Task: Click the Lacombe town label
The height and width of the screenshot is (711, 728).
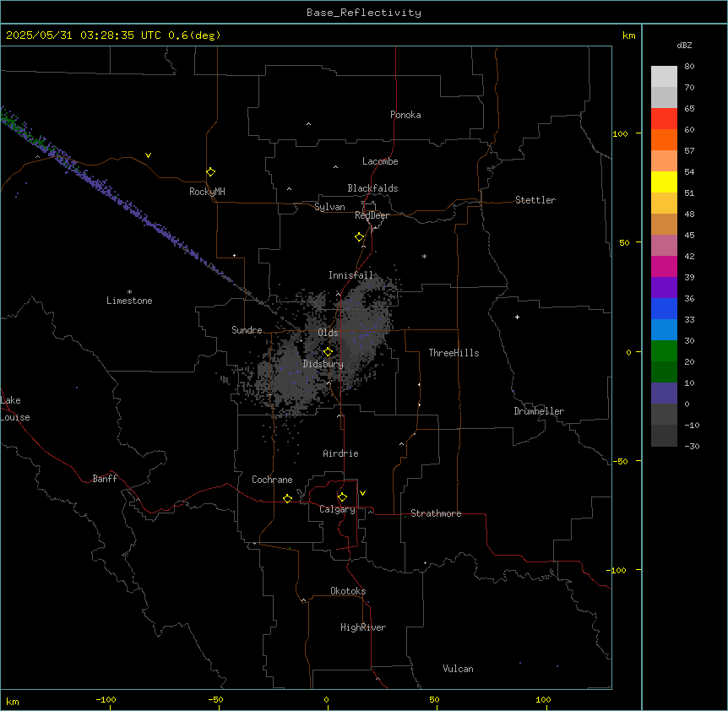Action: (380, 161)
